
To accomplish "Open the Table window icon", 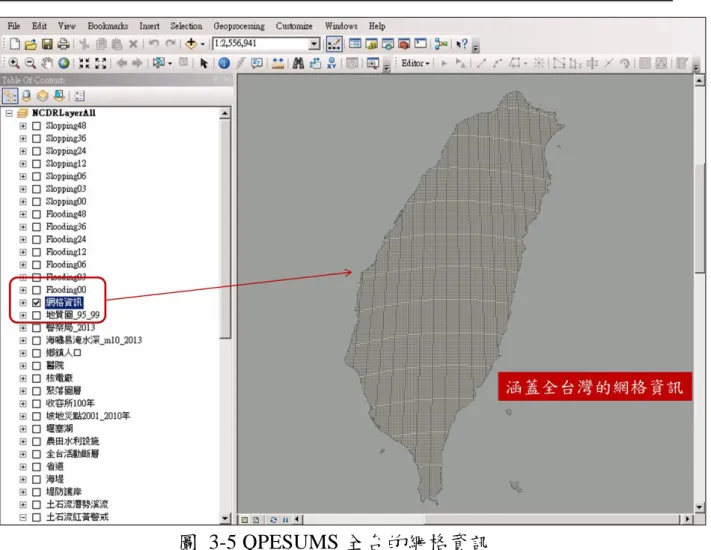I will 355,44.
